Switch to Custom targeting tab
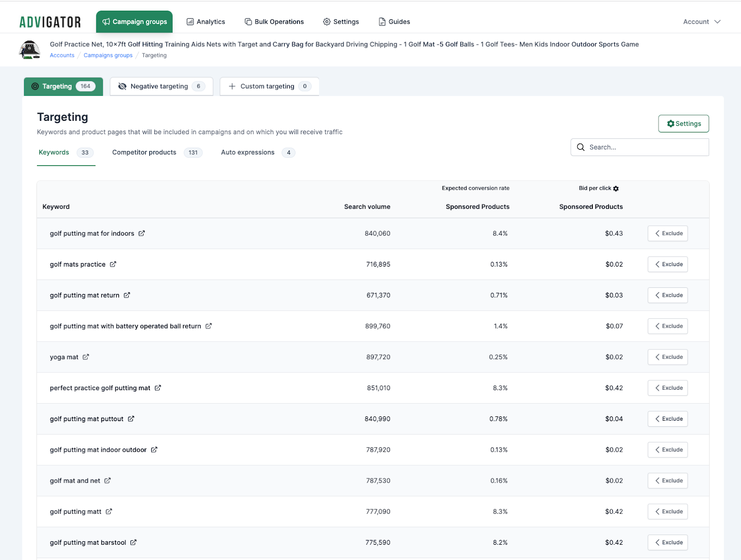Screen dimensions: 741x560 click(270, 86)
